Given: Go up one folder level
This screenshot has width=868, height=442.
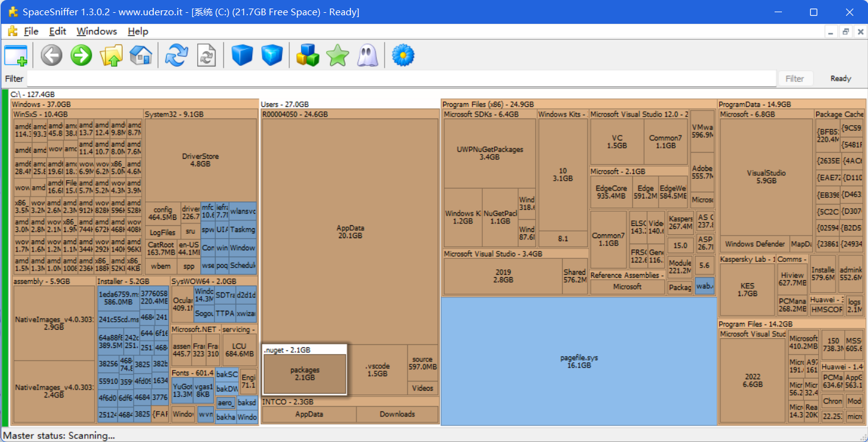Looking at the screenshot, I should pyautogui.click(x=111, y=56).
